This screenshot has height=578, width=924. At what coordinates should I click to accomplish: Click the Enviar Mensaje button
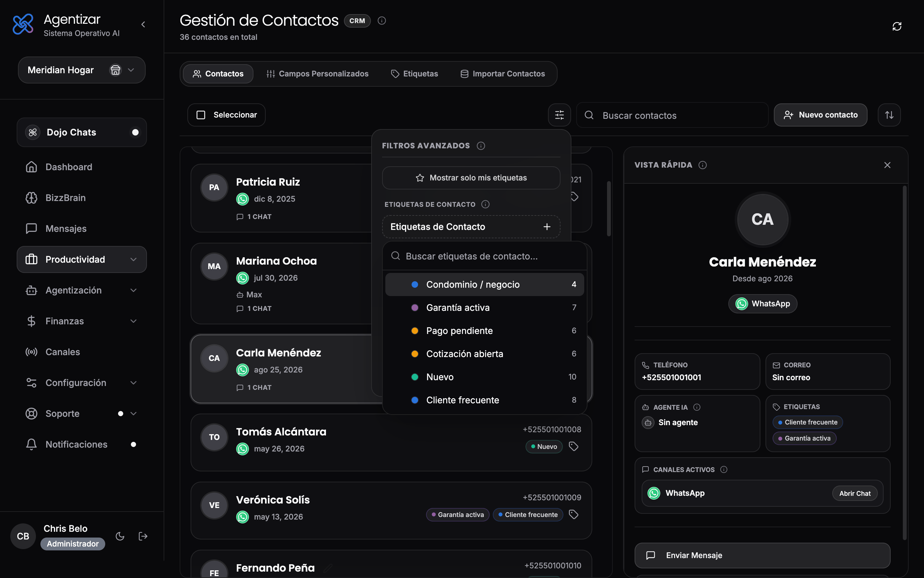click(762, 556)
